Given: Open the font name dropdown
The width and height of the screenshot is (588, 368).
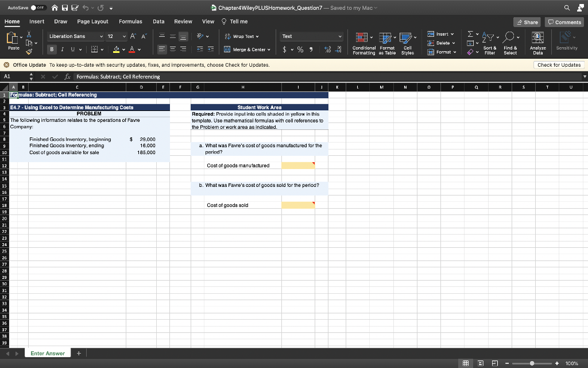Looking at the screenshot, I should [x=101, y=36].
